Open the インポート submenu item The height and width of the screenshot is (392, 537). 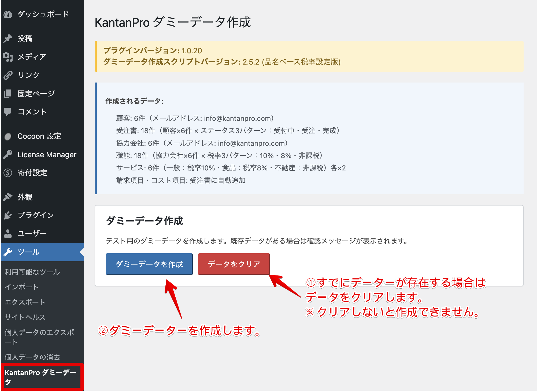(x=22, y=287)
